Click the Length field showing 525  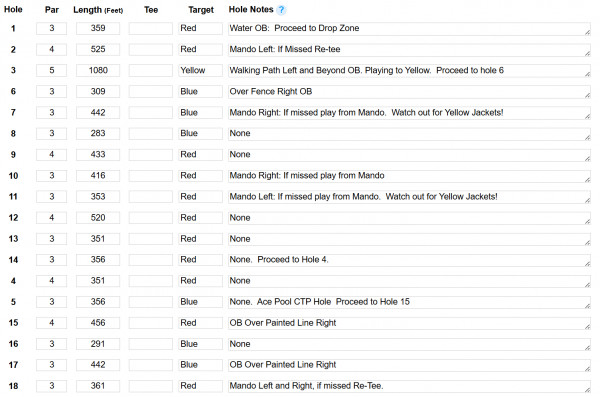[x=98, y=49]
